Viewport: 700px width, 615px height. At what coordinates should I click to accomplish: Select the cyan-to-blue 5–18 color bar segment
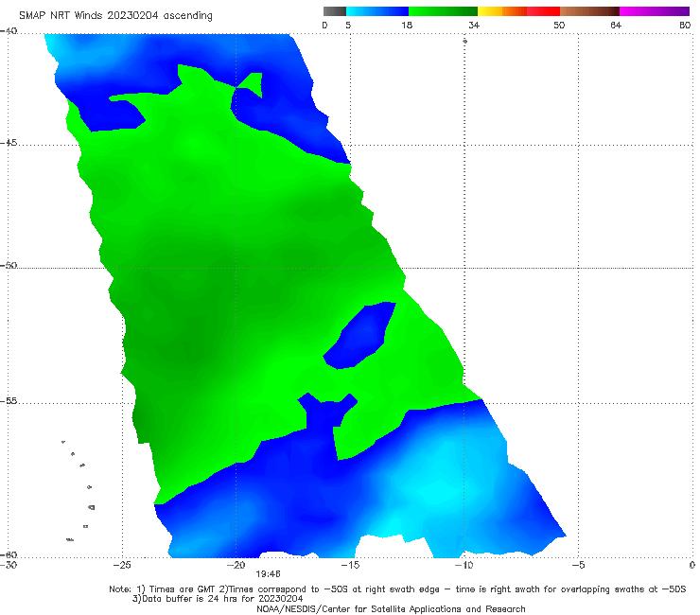tap(377, 11)
